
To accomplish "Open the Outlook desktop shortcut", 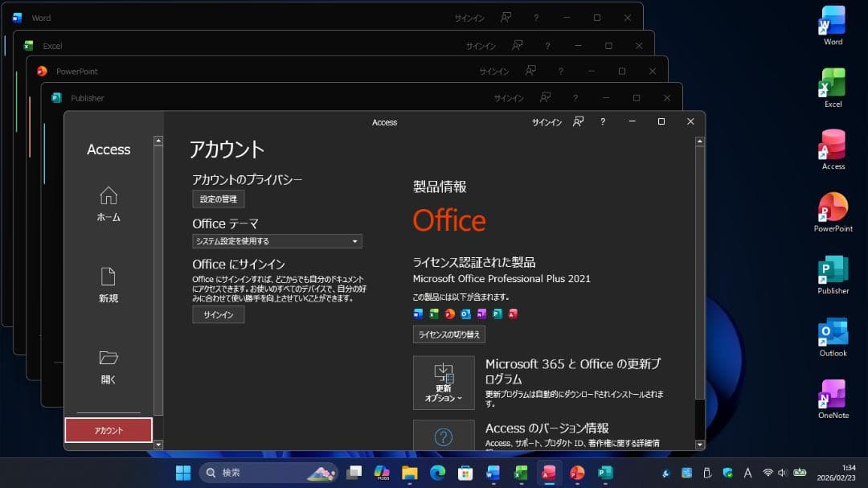I will pyautogui.click(x=833, y=337).
